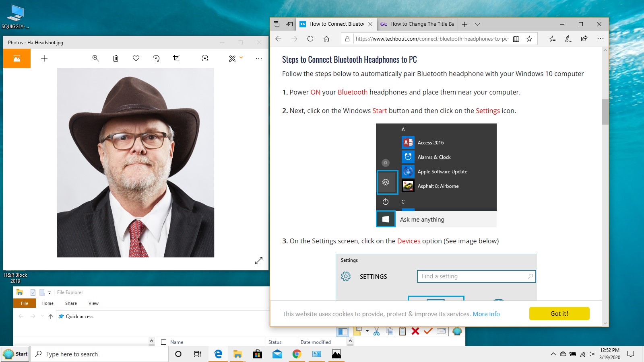Viewport: 644px width, 362px height.
Task: Click the red Bluetooth link in step 1
Action: click(x=353, y=92)
